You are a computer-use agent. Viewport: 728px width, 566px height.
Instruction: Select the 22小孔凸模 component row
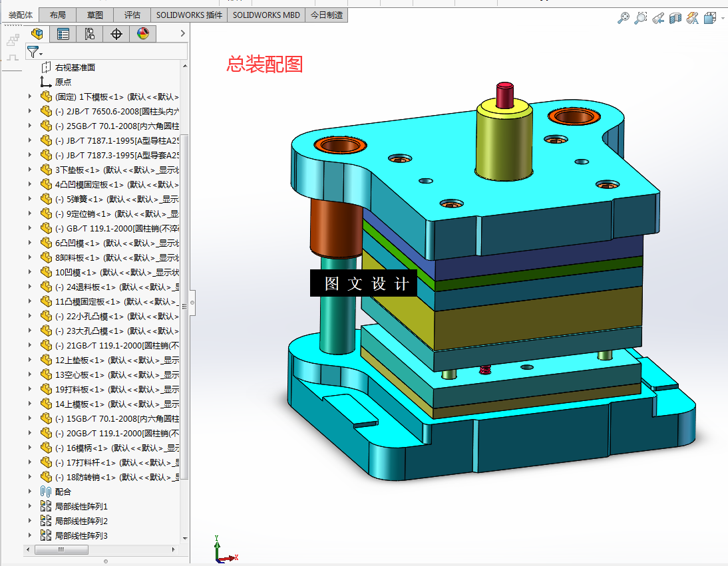[x=110, y=316]
